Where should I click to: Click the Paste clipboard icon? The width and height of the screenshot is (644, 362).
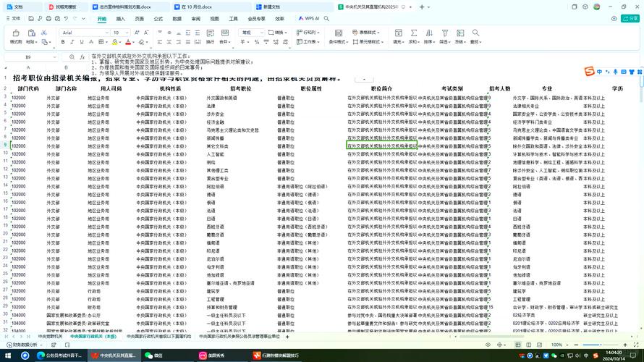[x=31, y=33]
